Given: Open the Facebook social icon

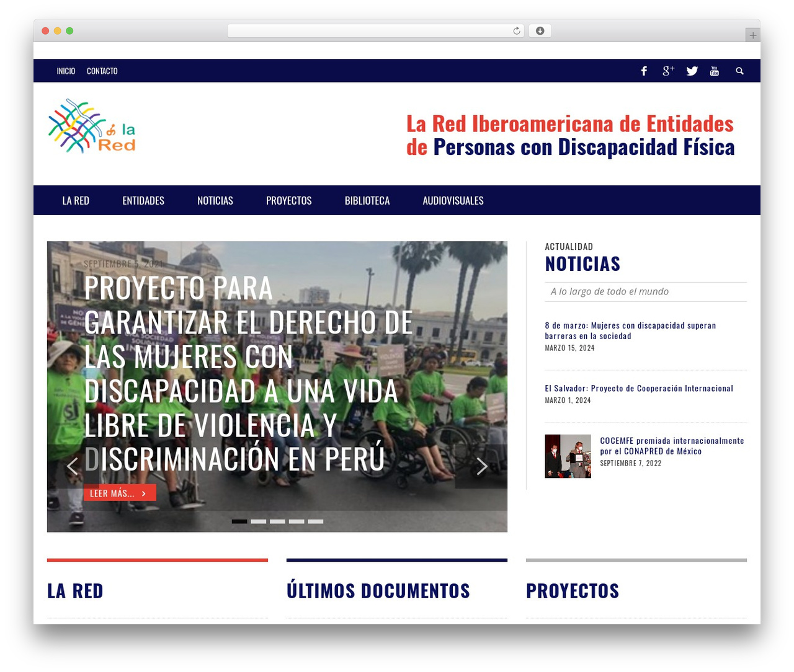Looking at the screenshot, I should (644, 71).
